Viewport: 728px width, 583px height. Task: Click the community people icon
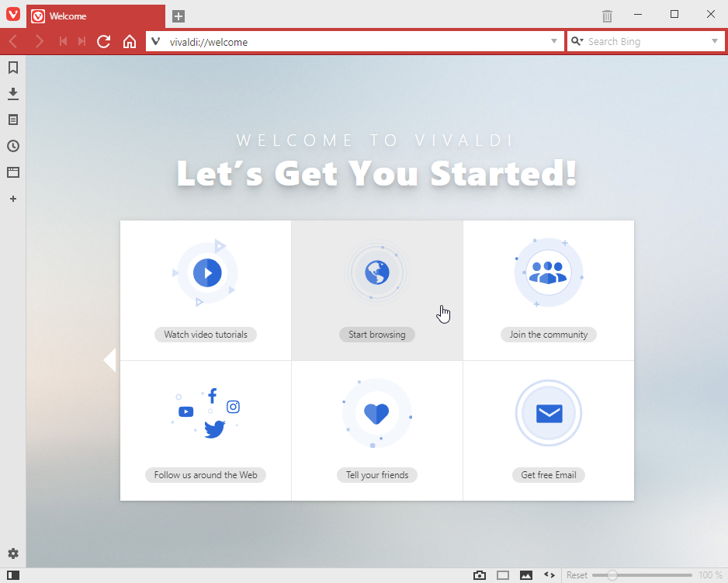click(x=548, y=272)
